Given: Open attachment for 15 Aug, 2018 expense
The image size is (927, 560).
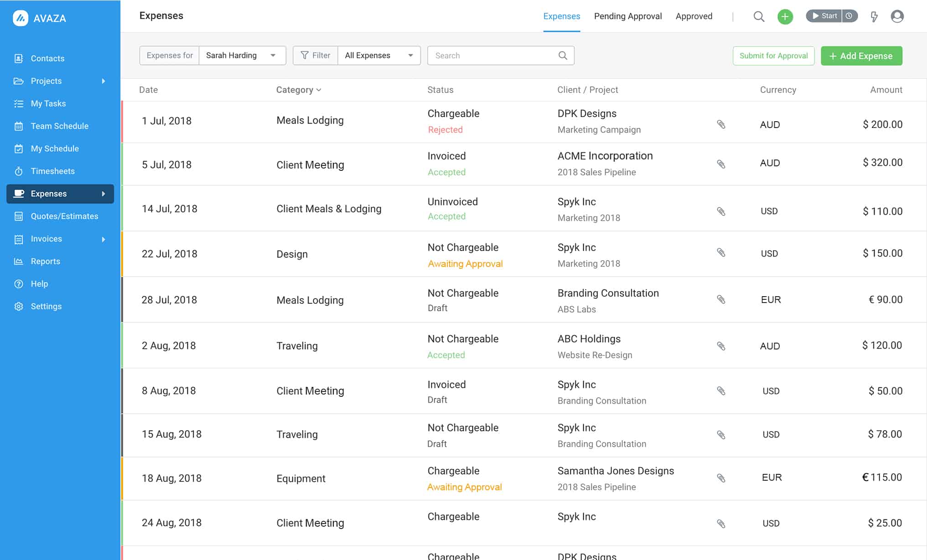Looking at the screenshot, I should click(x=721, y=435).
